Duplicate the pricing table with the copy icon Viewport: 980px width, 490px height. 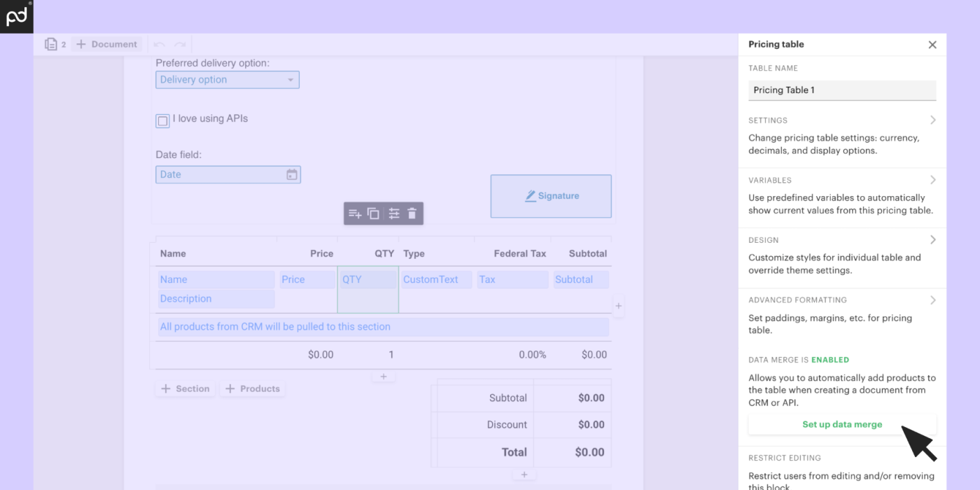point(373,213)
